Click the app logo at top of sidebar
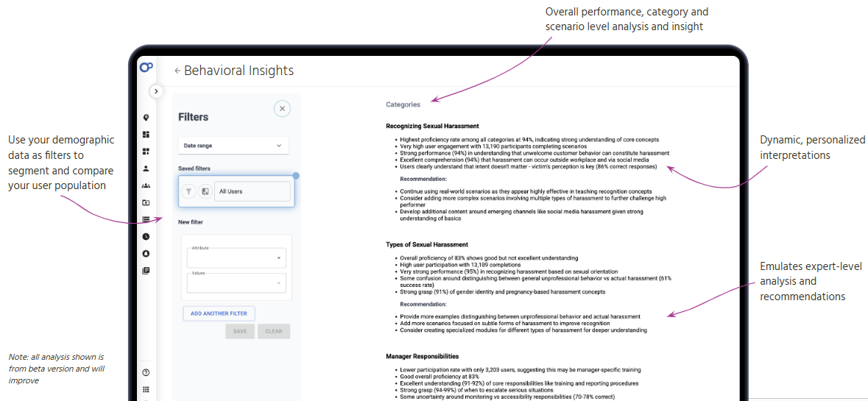The image size is (868, 401). [147, 68]
